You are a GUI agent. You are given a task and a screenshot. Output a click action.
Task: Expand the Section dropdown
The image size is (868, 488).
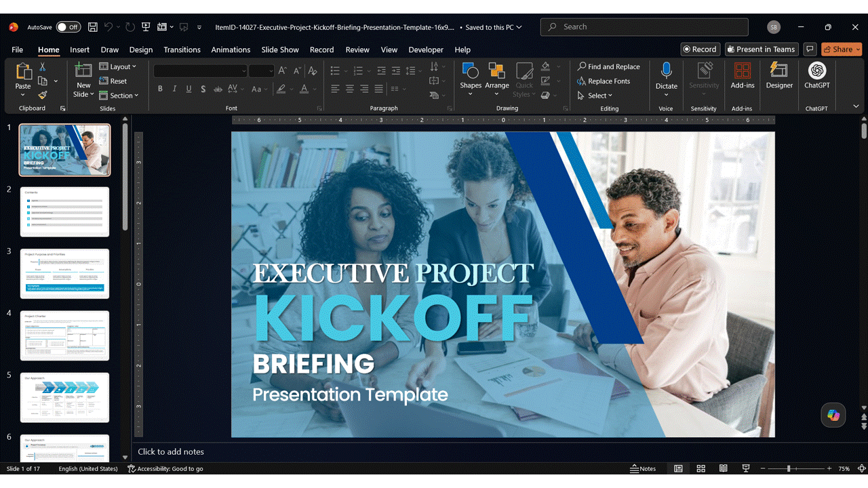(x=119, y=96)
